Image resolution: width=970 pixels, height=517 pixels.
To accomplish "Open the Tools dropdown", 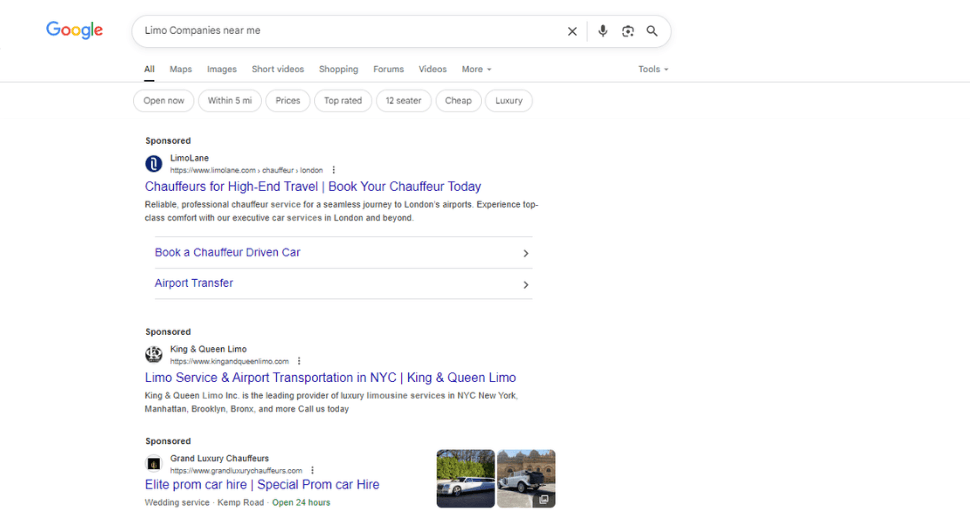I will (653, 69).
